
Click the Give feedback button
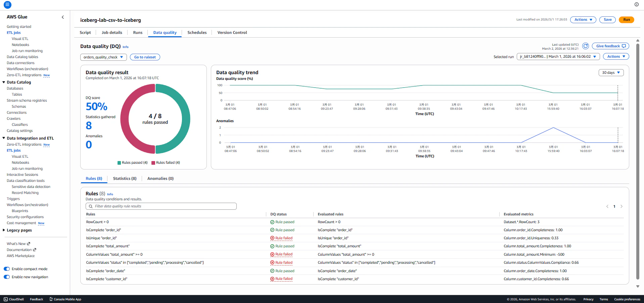point(610,46)
